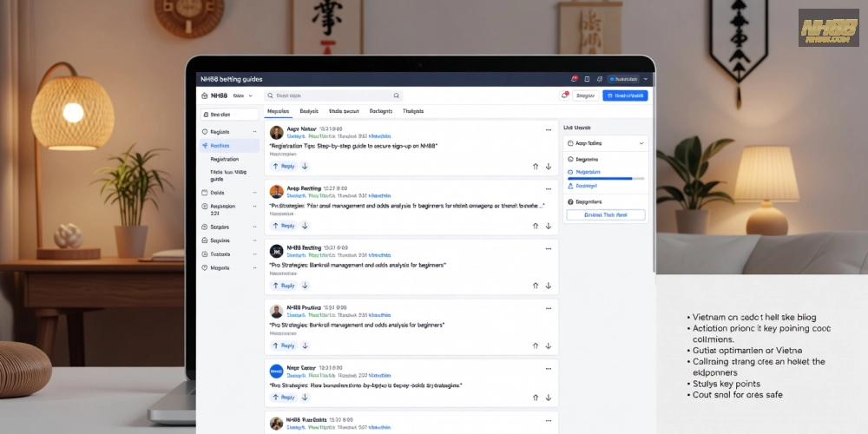This screenshot has height=434, width=868.
Task: Click the chat icon left of blue title-bar pill
Action: pyautogui.click(x=600, y=79)
